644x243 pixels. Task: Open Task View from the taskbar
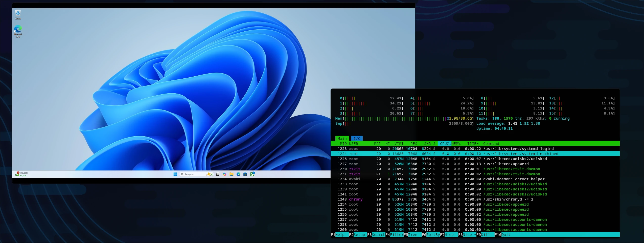(x=217, y=174)
